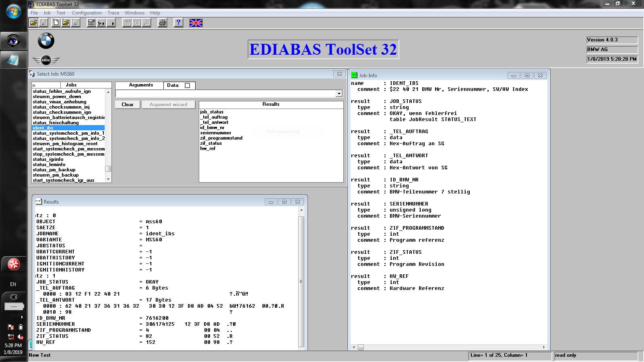This screenshot has height=362, width=644.
Task: Click the Results column header
Action: tap(271, 105)
